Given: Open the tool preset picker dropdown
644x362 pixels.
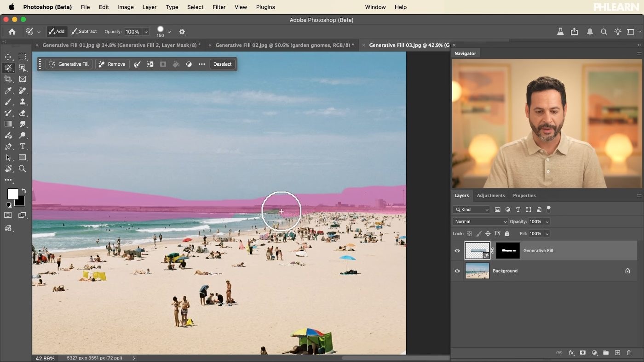Looking at the screenshot, I should 39,32.
